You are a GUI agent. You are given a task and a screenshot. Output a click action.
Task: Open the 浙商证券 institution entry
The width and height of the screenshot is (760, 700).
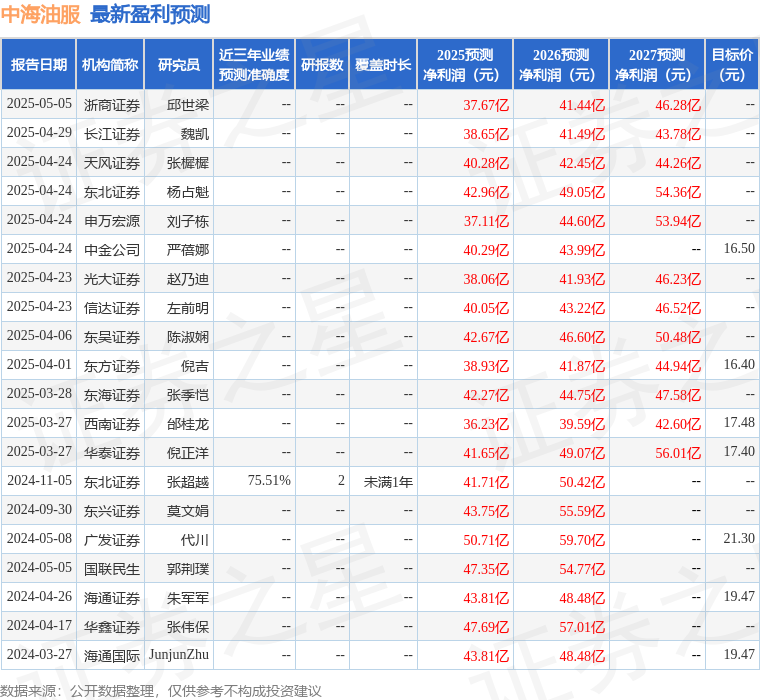pos(111,105)
